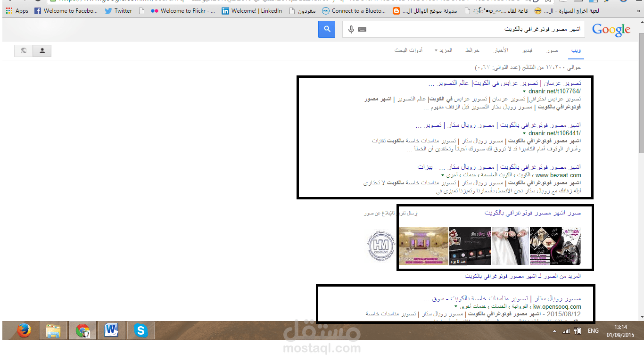Open File Explorer from the taskbar
The image size is (644, 362).
point(53,331)
